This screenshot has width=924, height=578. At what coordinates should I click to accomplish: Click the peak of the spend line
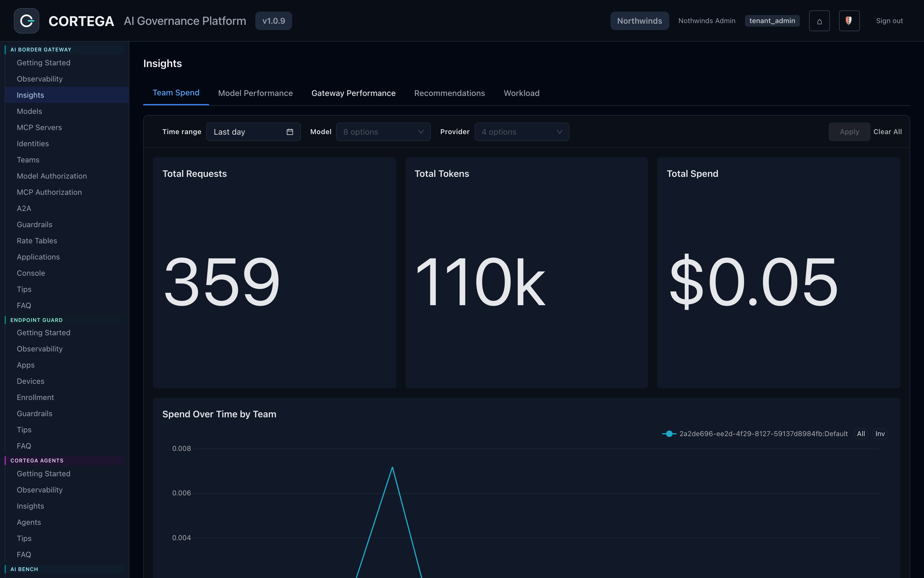tap(392, 467)
